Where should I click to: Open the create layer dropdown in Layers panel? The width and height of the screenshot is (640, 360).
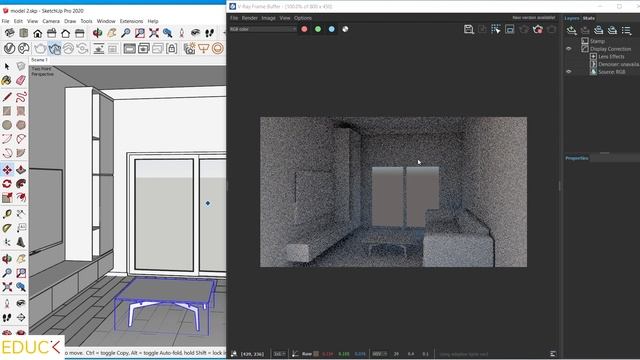click(x=571, y=30)
